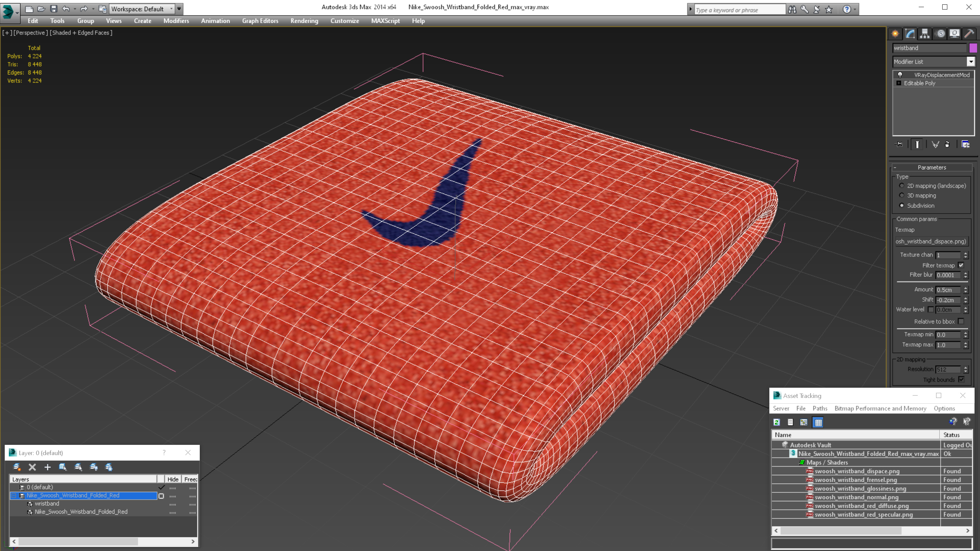Click binoculars search icon in InfoCenter
Screen dimensions: 980x551
coord(792,10)
